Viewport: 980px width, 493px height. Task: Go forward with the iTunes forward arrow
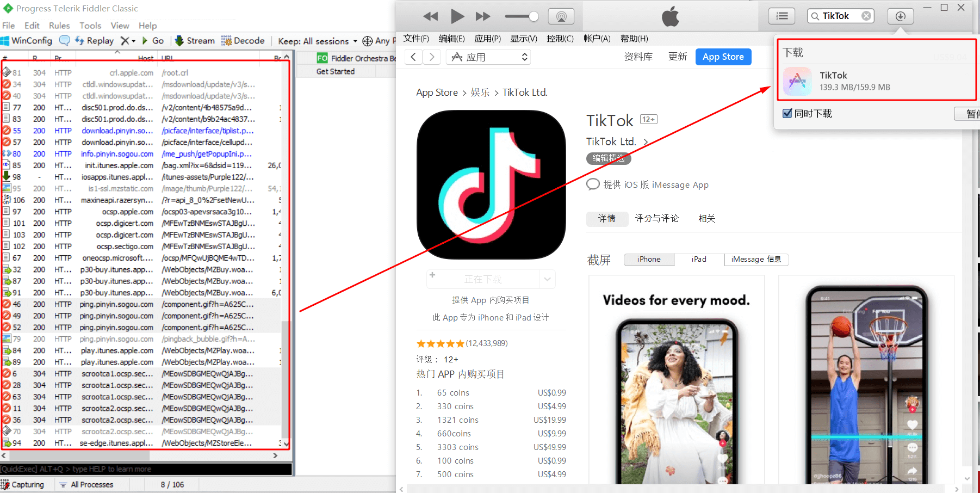[432, 57]
